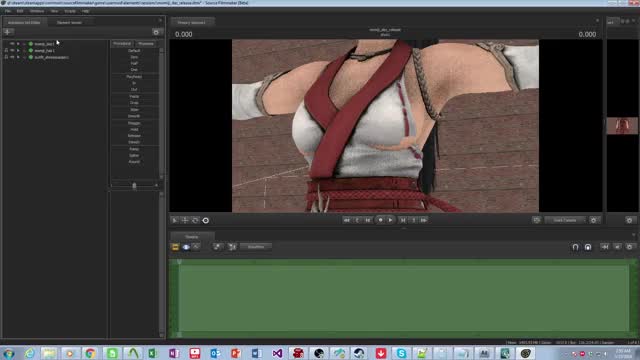The width and height of the screenshot is (640, 360).
Task: Open the Windows Start menu
Action: (9, 353)
